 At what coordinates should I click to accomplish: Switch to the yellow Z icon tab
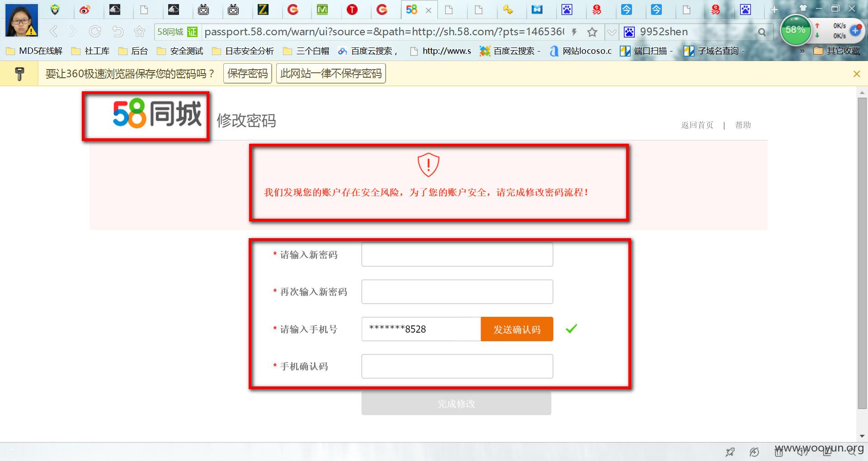click(263, 9)
